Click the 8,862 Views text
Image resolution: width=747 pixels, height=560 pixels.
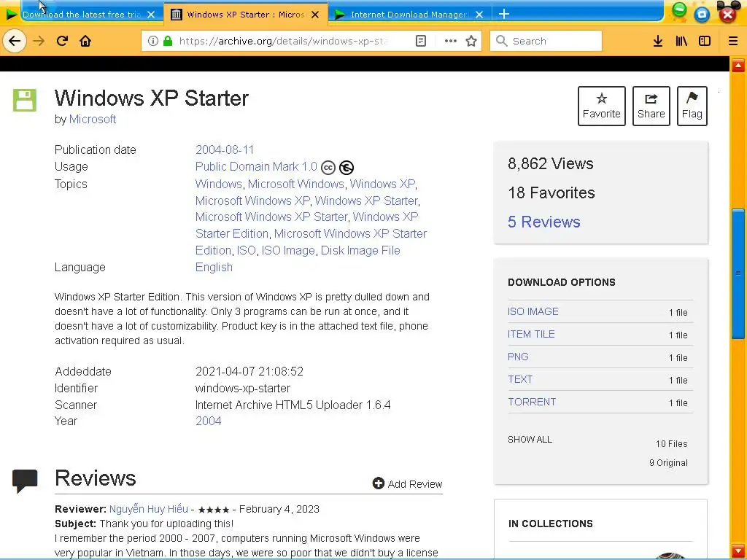tap(550, 164)
